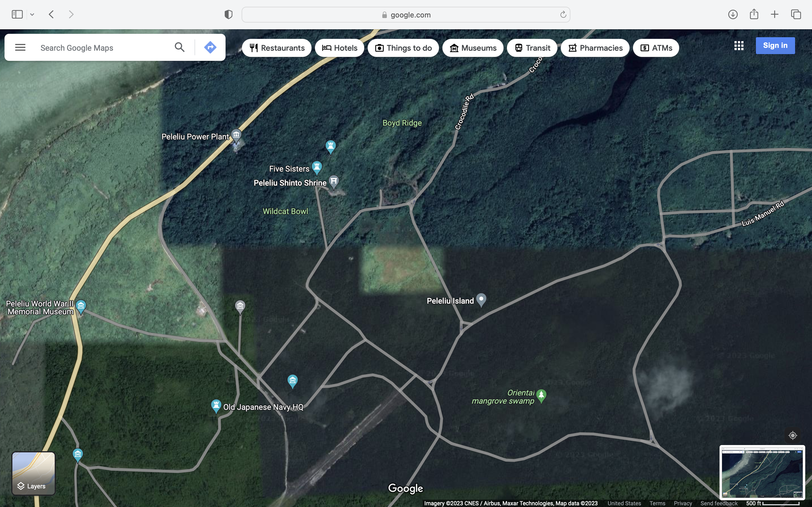
Task: Toggle the Layers map view thumbnail
Action: click(34, 473)
